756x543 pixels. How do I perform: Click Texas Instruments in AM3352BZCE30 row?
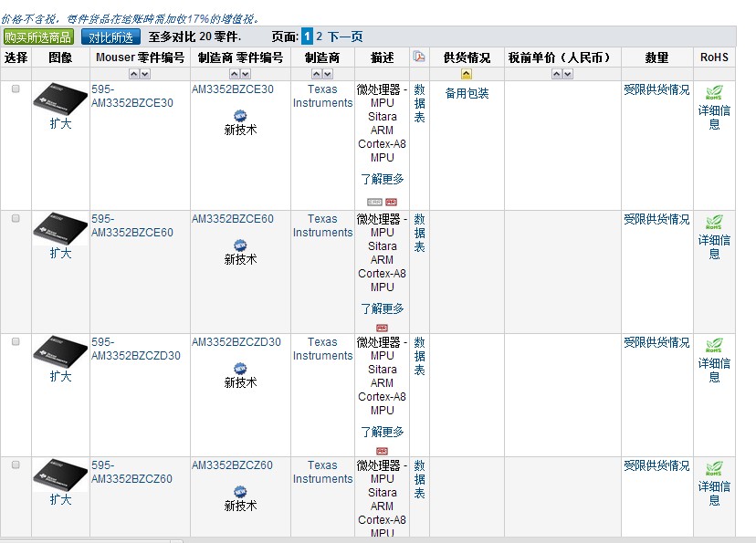click(x=322, y=96)
